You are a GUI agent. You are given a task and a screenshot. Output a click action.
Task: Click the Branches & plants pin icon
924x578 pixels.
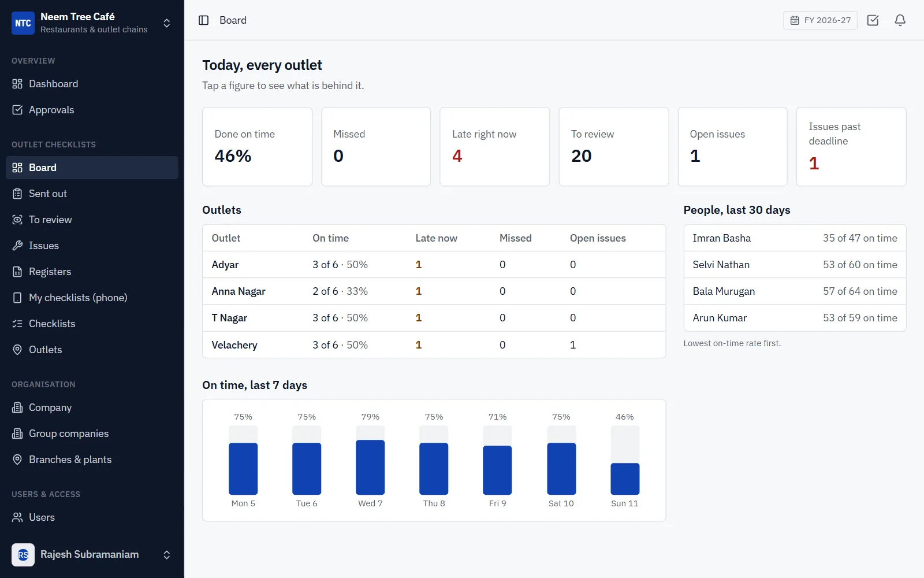[17, 460]
